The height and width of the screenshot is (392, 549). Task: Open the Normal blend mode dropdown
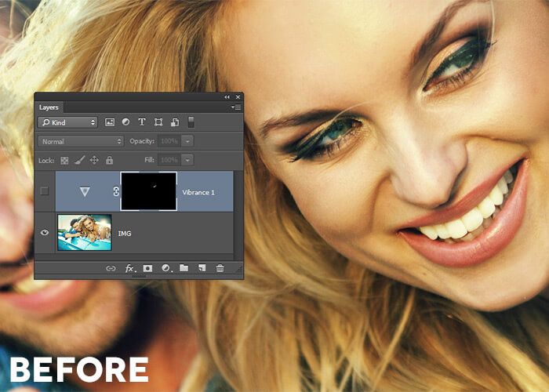pyautogui.click(x=81, y=141)
